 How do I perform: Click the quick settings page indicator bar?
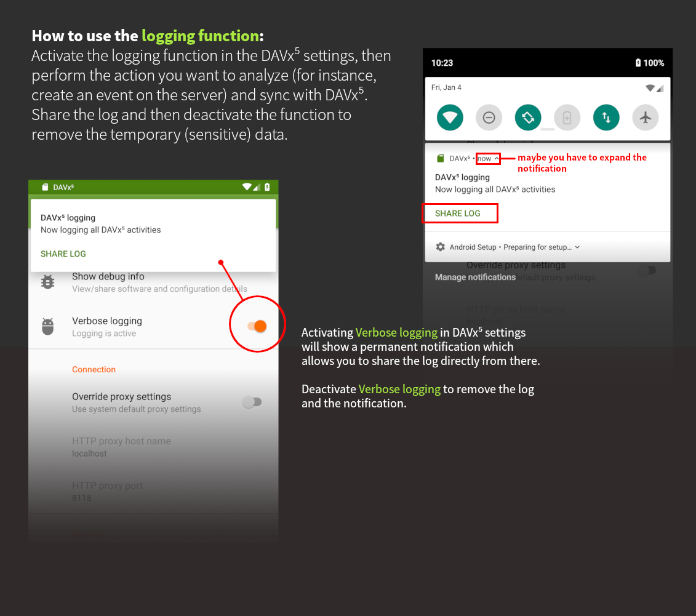[547, 130]
